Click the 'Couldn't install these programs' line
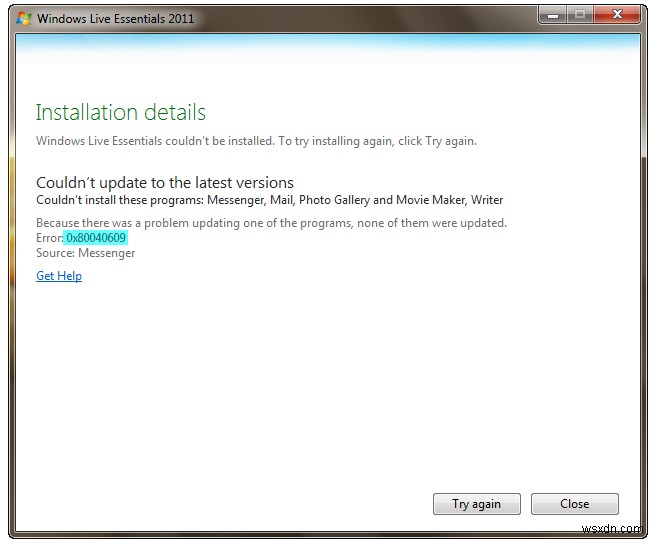This screenshot has height=539, width=655. (269, 200)
